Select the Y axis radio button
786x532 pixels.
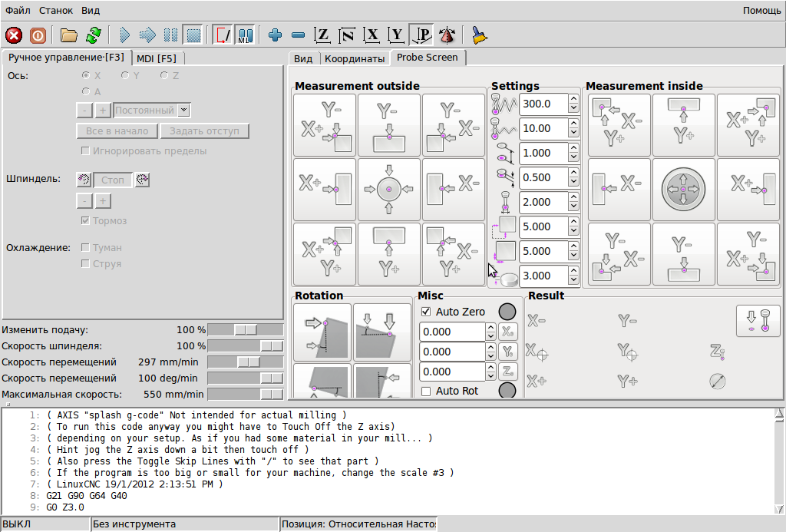[125, 75]
